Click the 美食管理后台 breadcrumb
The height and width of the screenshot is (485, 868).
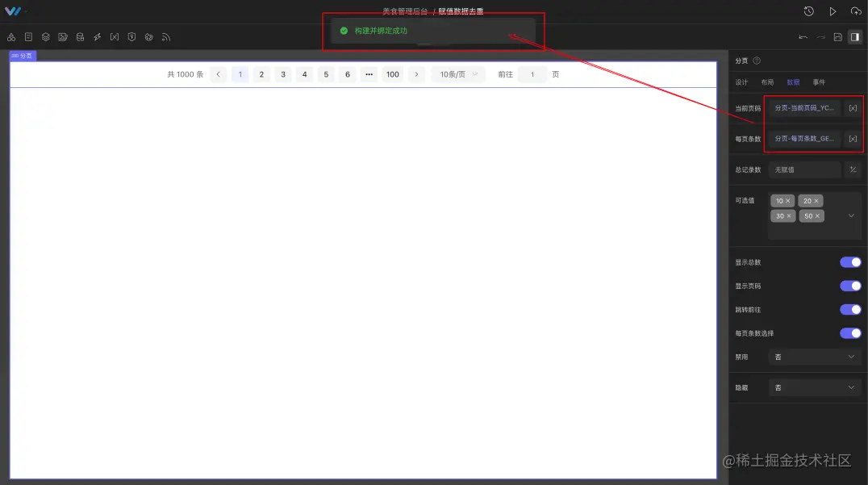(405, 11)
